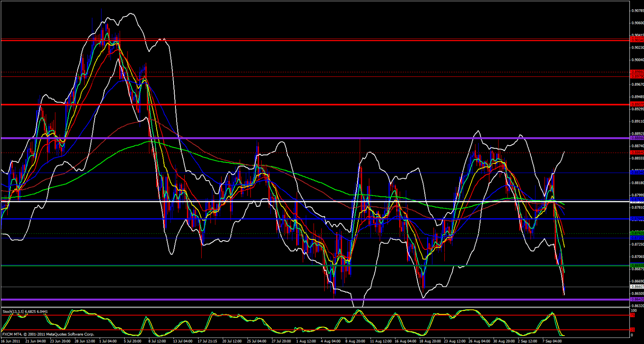Click the 16 Jun 2011 date label
Screen dimensions: 644x344
click(x=10, y=341)
